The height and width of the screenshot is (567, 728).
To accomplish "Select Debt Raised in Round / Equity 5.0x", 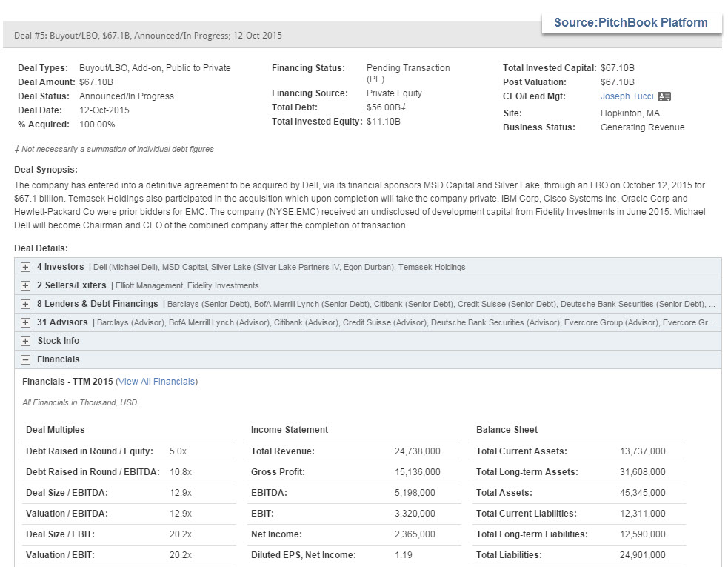I will pos(178,451).
